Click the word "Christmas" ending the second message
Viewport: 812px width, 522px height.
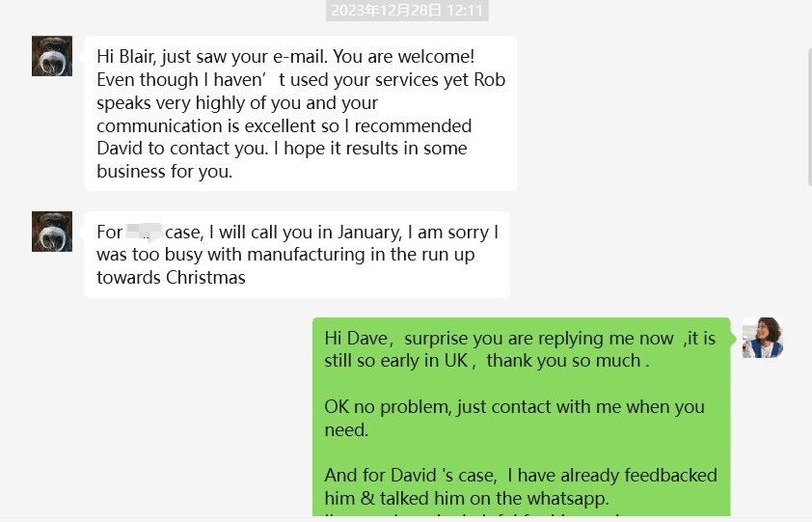205,278
